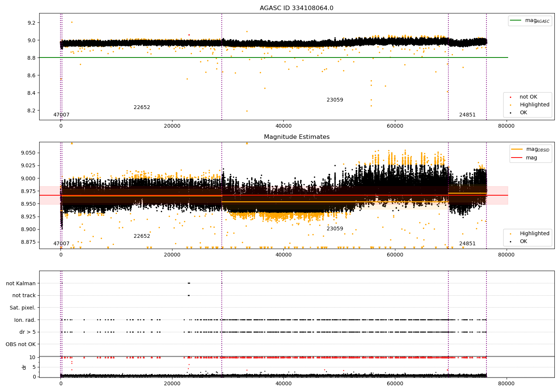Click the "OBS not OK" axis label
The width and height of the screenshot is (560, 392).
[21, 344]
